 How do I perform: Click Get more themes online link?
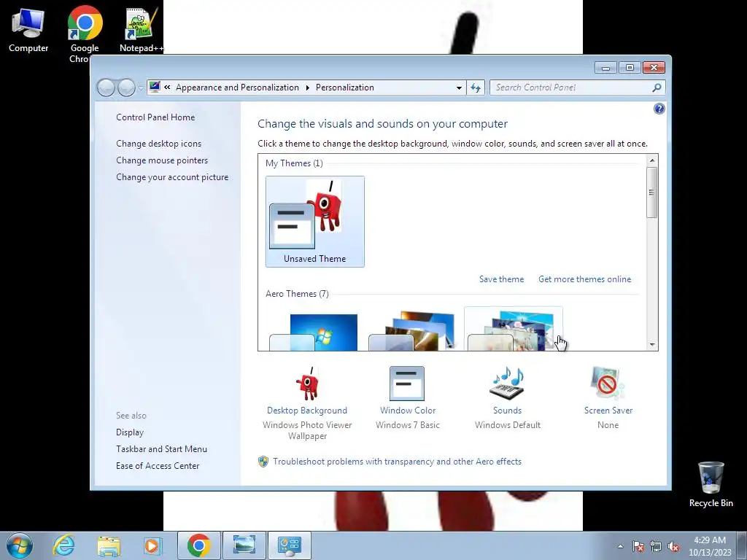(584, 279)
